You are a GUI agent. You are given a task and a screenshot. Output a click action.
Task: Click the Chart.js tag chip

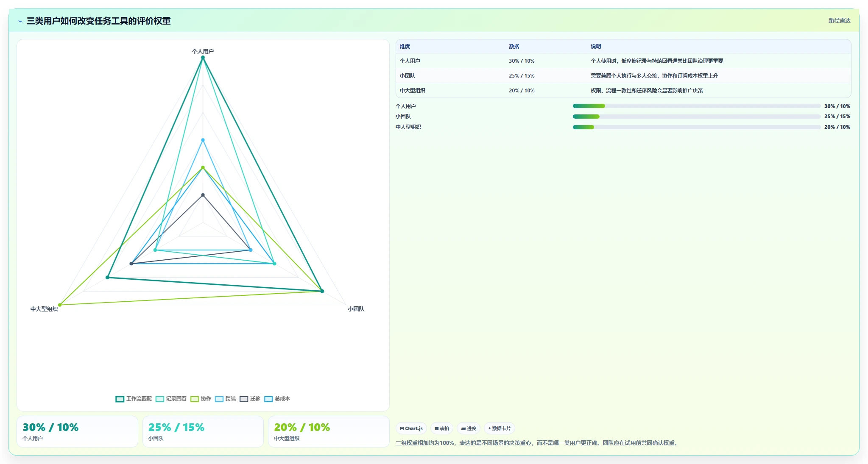click(x=411, y=428)
